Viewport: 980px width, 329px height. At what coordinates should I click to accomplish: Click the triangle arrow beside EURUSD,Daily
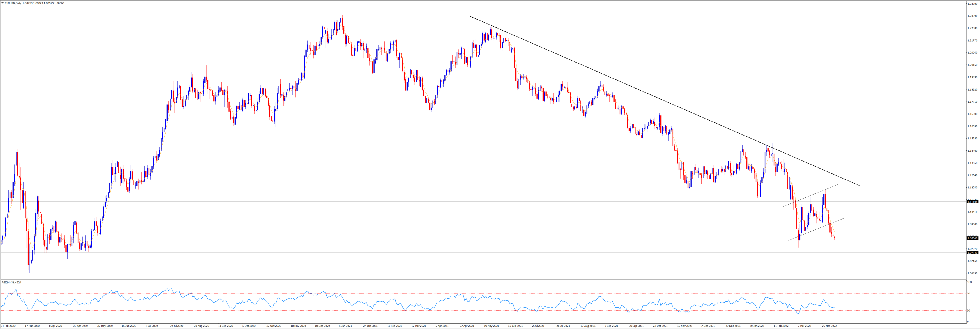click(2, 3)
